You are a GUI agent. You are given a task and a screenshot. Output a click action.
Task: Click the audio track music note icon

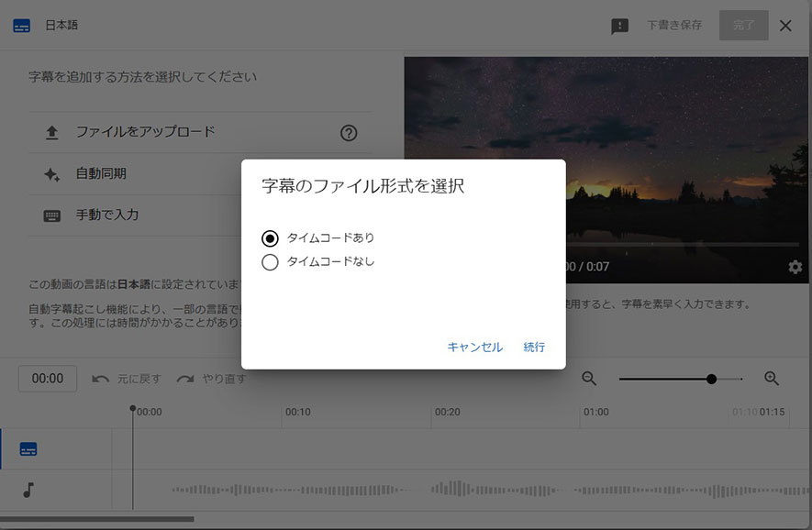(28, 490)
